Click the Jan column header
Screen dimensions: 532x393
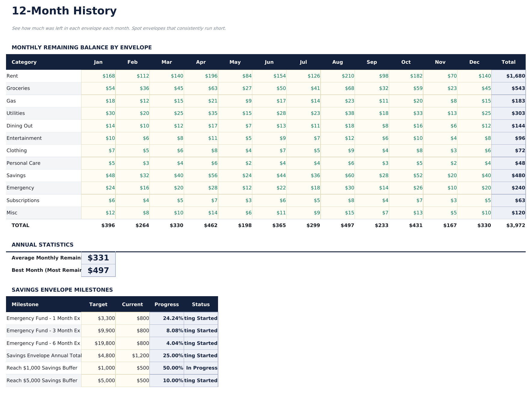pos(98,62)
